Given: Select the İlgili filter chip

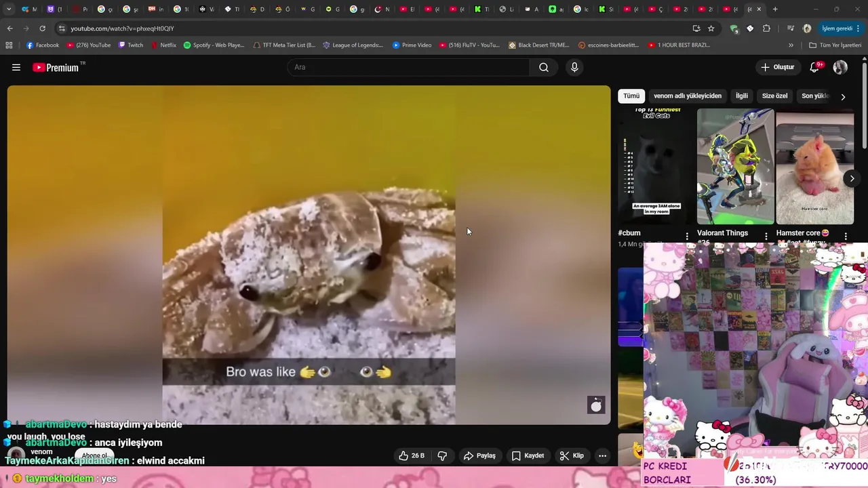Looking at the screenshot, I should (x=742, y=96).
